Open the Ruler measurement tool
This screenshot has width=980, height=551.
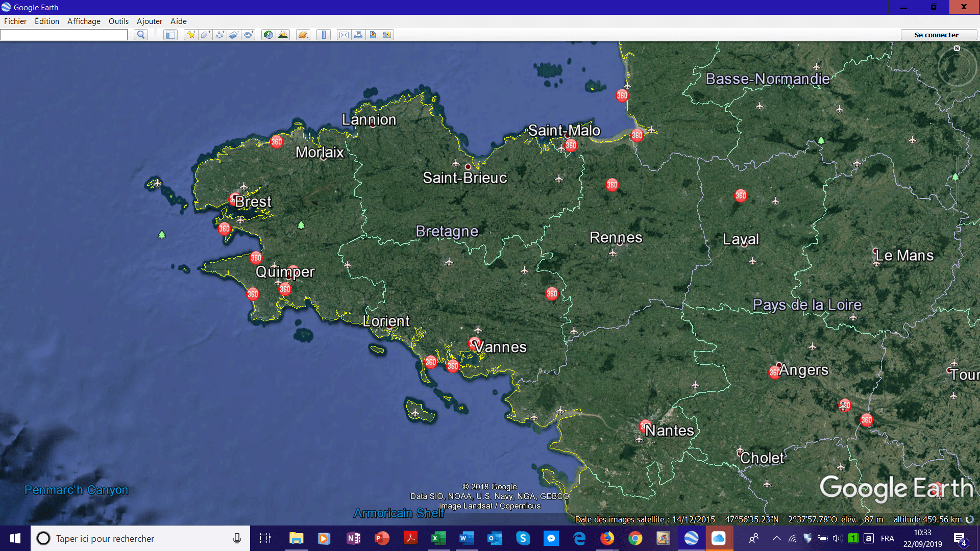[x=323, y=35]
